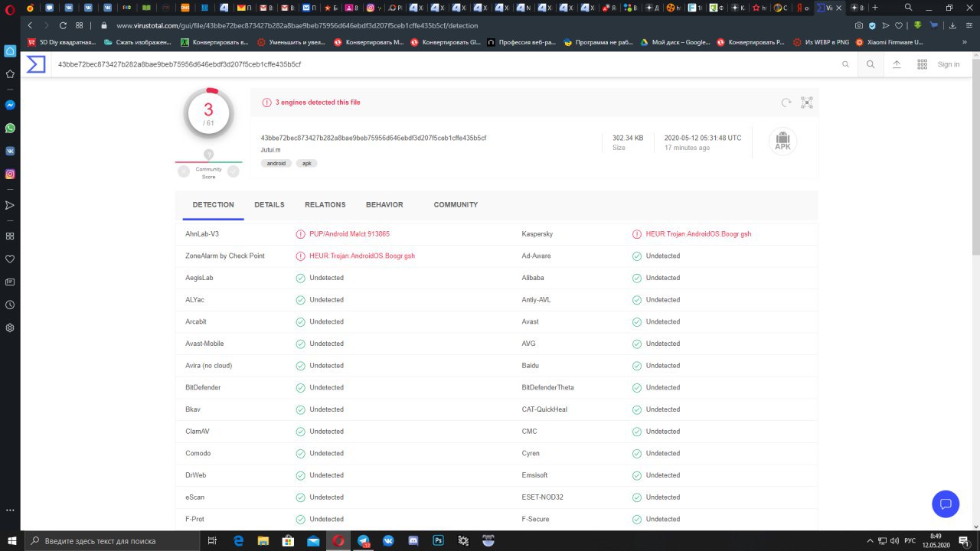Click the ZoneAlarm by Check Point engine name

[225, 256]
